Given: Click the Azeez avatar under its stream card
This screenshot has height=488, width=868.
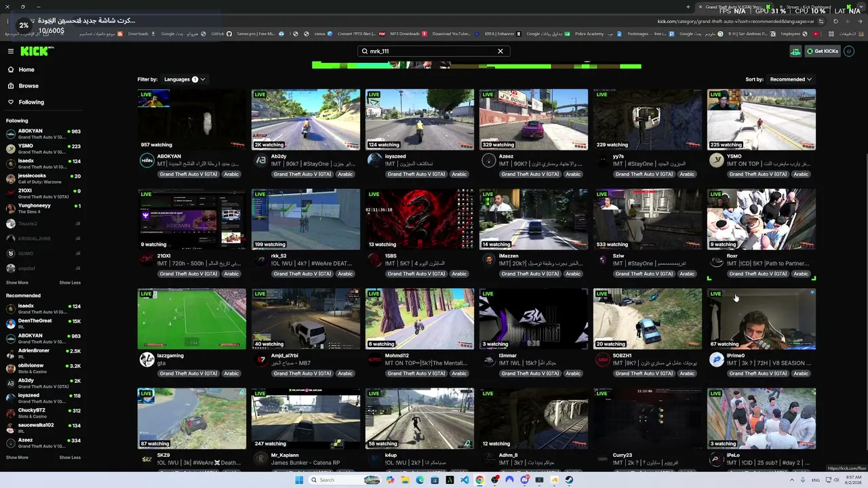Looking at the screenshot, I should [x=488, y=160].
